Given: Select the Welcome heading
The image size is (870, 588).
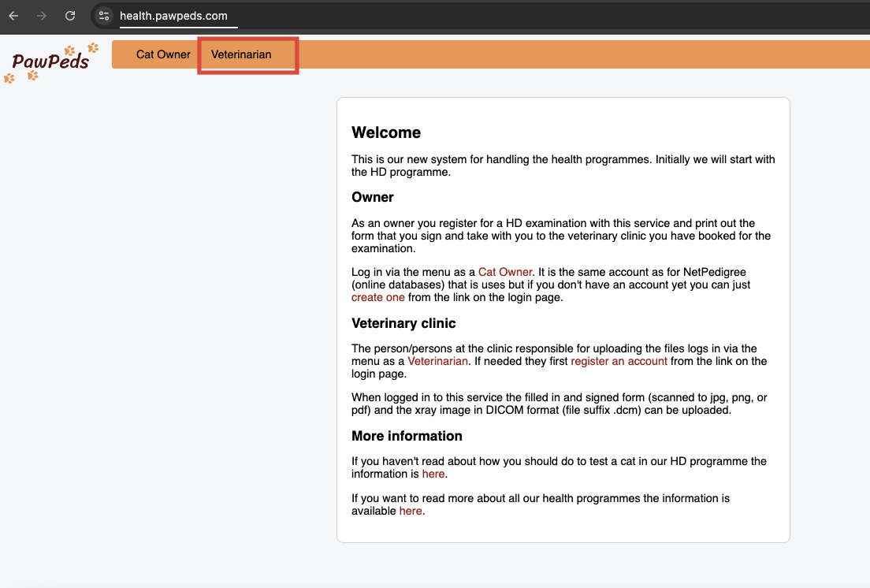Looking at the screenshot, I should (x=386, y=132).
